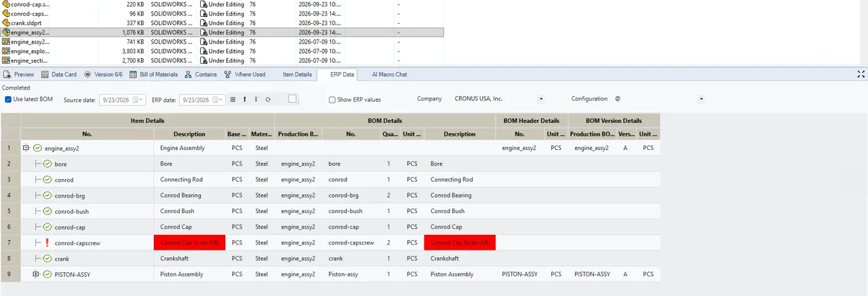Viewport: 868px width, 296px height.
Task: Click the Data Card tab icon
Action: pos(45,74)
